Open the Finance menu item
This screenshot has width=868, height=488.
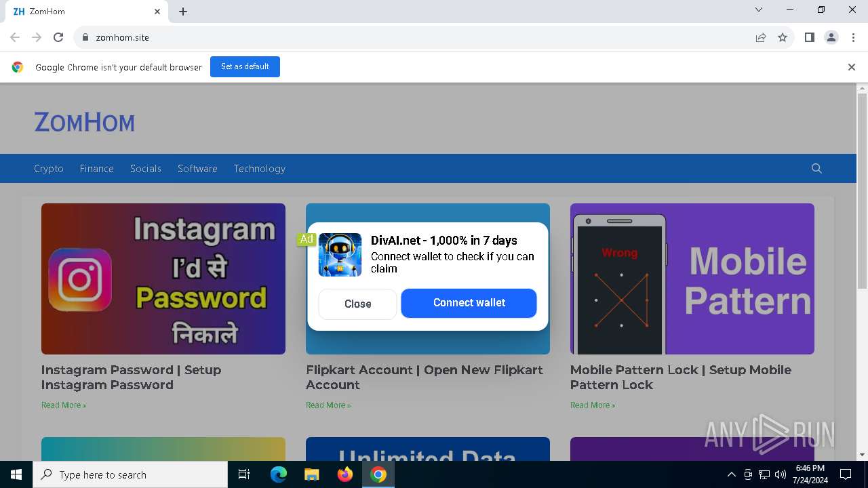(96, 168)
